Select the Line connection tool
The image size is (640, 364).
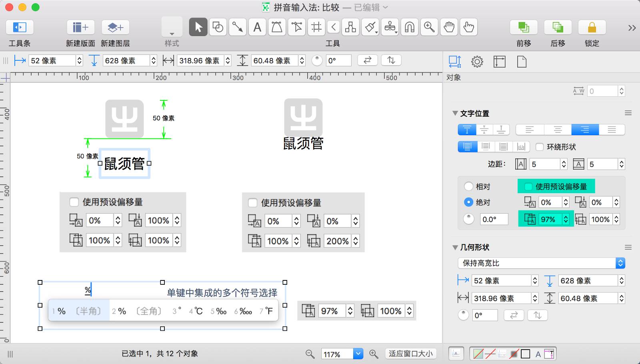pos(238,27)
